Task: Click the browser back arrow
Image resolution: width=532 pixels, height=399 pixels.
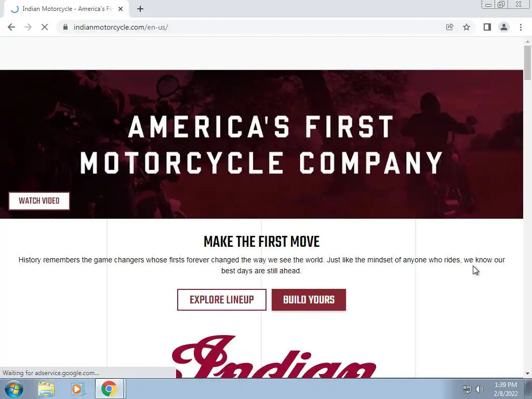Action: point(11,27)
